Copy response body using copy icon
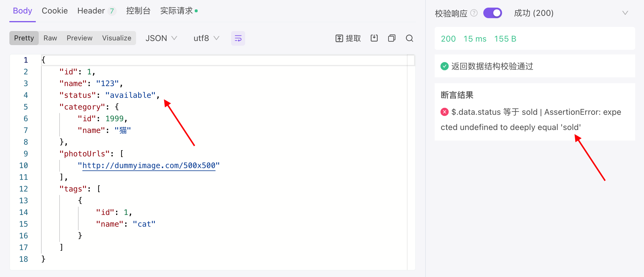 pos(392,38)
